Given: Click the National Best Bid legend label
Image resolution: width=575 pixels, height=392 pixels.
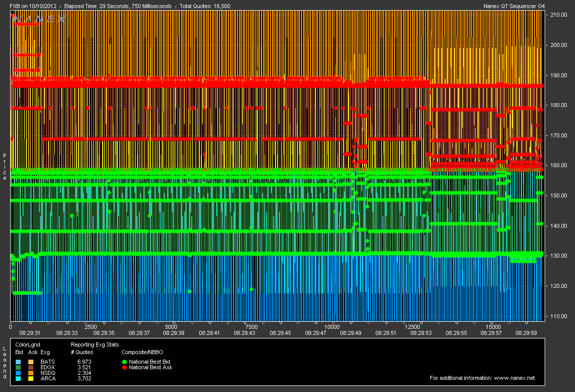Looking at the screenshot, I should point(150,362).
